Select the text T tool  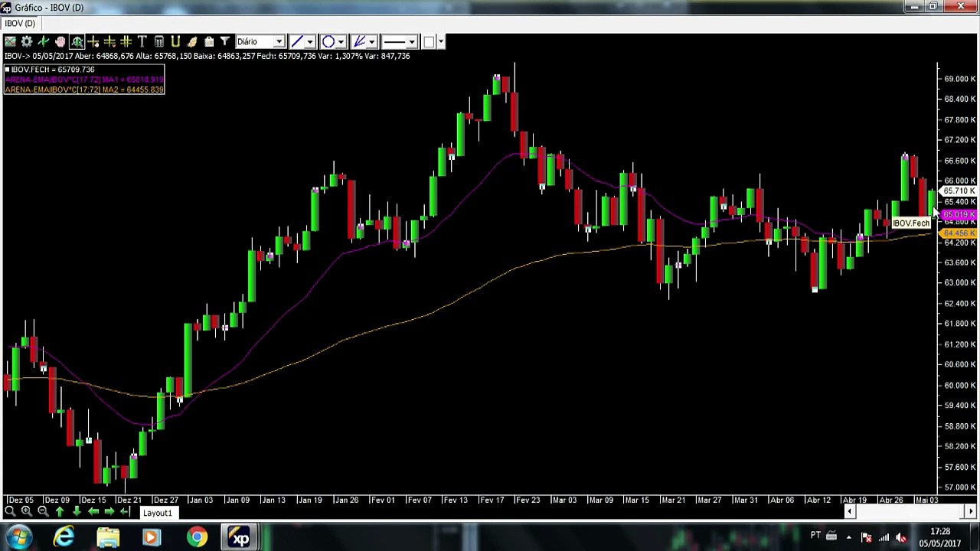coord(142,41)
